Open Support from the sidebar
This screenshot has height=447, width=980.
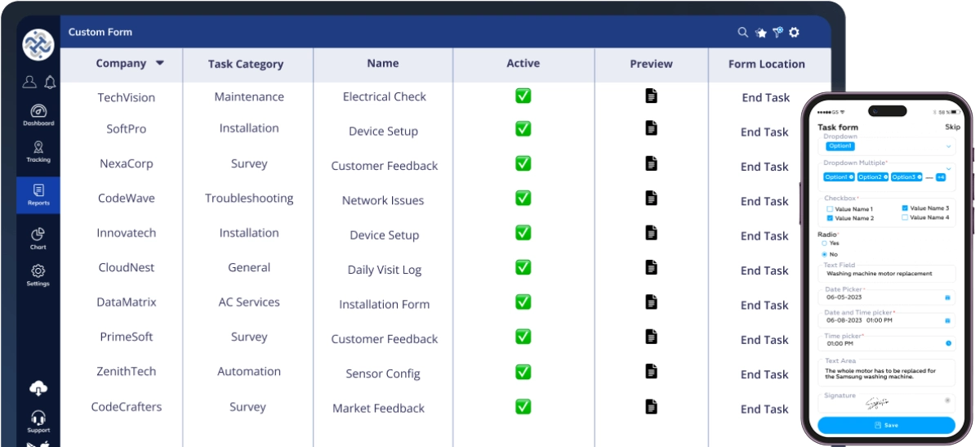(x=38, y=422)
